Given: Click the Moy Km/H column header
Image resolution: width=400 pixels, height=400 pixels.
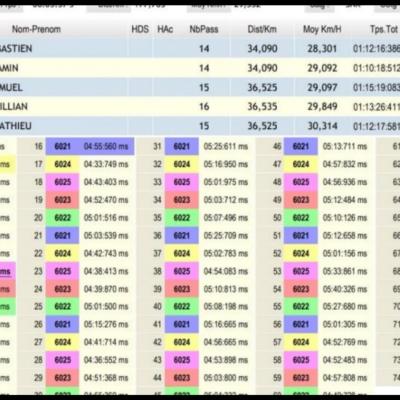Looking at the screenshot, I should [322, 29].
